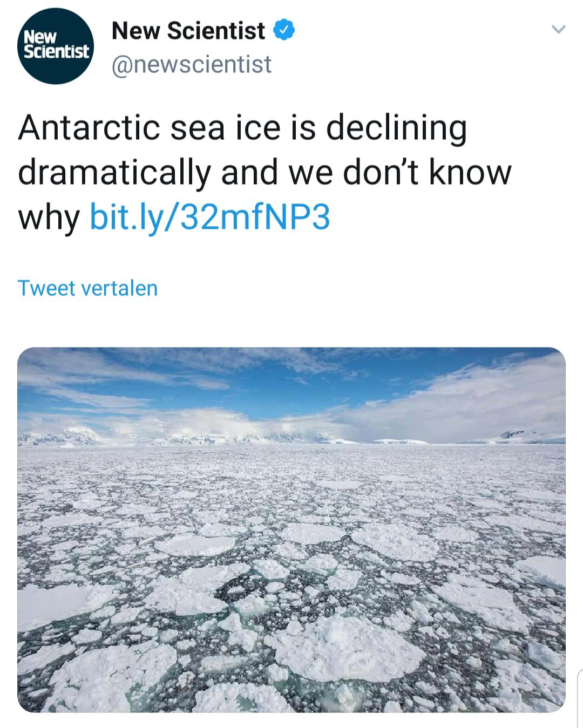Screen dimensions: 583x728
Task: Open the Antarctic sea ice photo
Action: (291, 529)
